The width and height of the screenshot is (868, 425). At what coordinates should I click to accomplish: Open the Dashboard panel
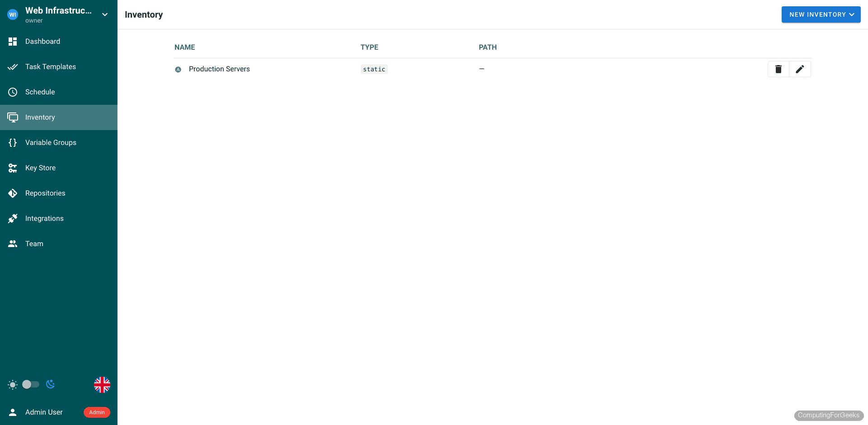coord(42,41)
